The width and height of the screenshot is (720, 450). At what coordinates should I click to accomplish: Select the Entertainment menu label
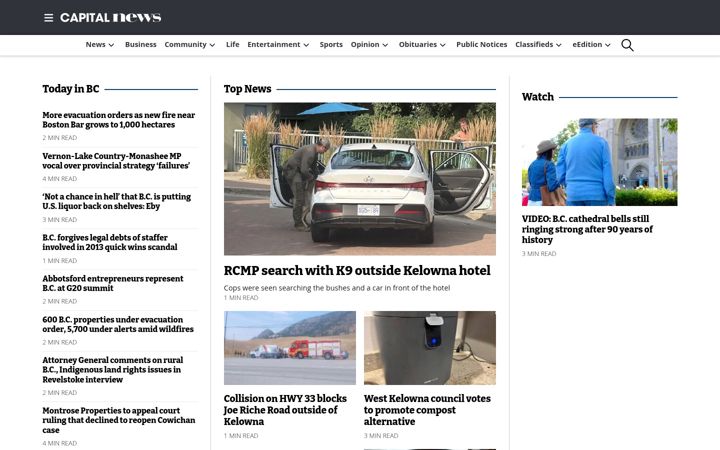(x=274, y=45)
